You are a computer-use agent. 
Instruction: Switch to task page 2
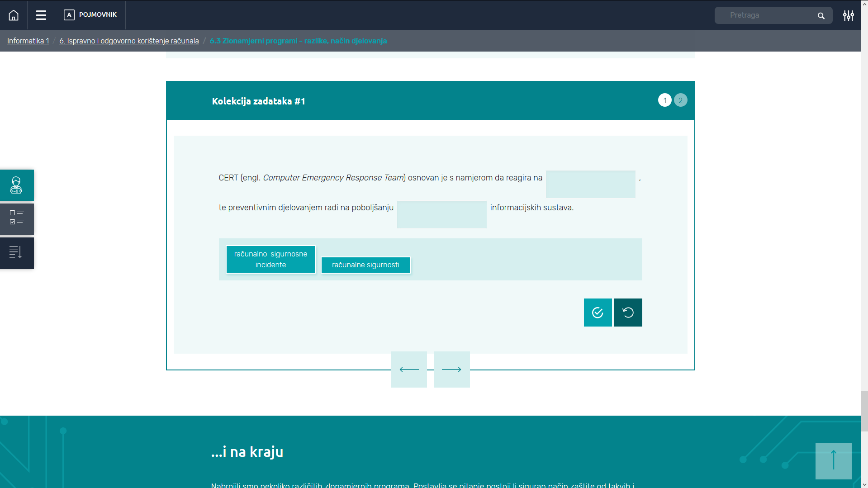tap(680, 100)
